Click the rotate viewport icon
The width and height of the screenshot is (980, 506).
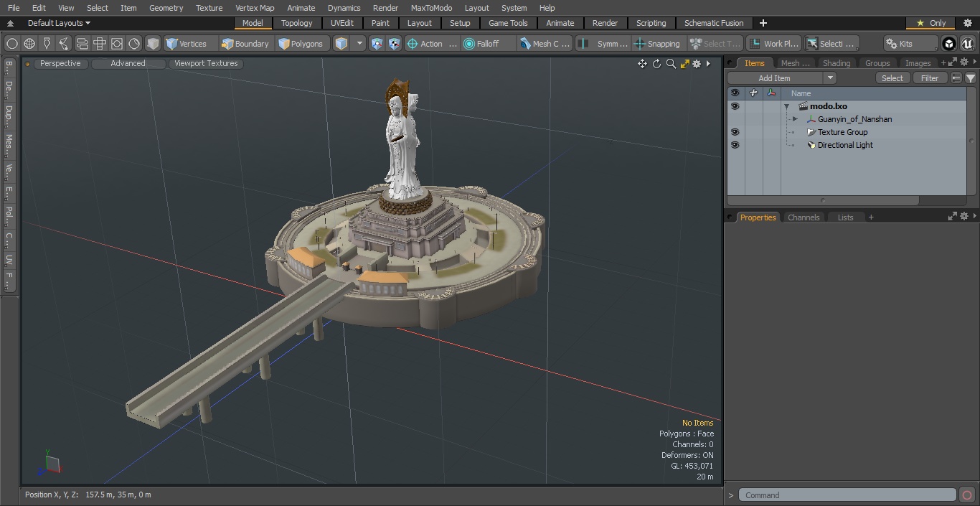(x=656, y=64)
